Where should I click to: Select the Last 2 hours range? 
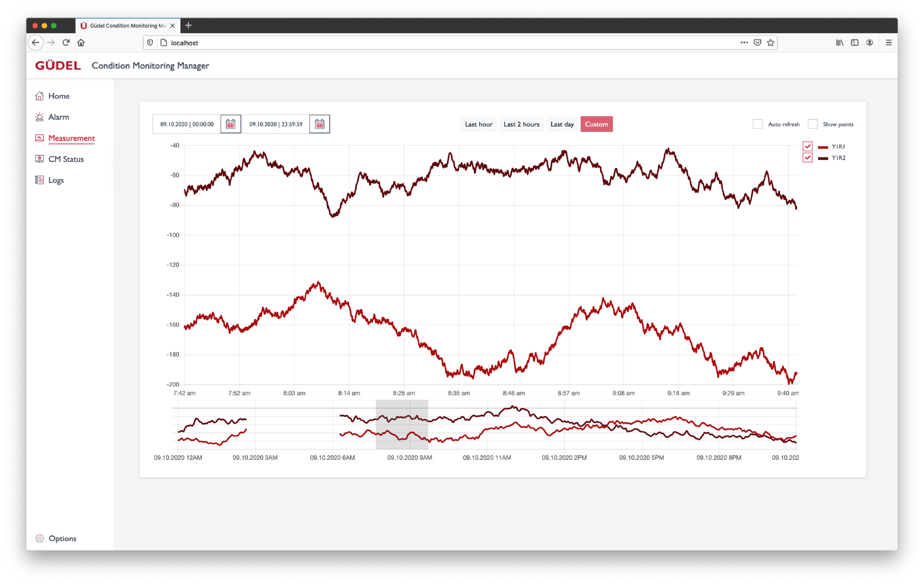pos(521,124)
